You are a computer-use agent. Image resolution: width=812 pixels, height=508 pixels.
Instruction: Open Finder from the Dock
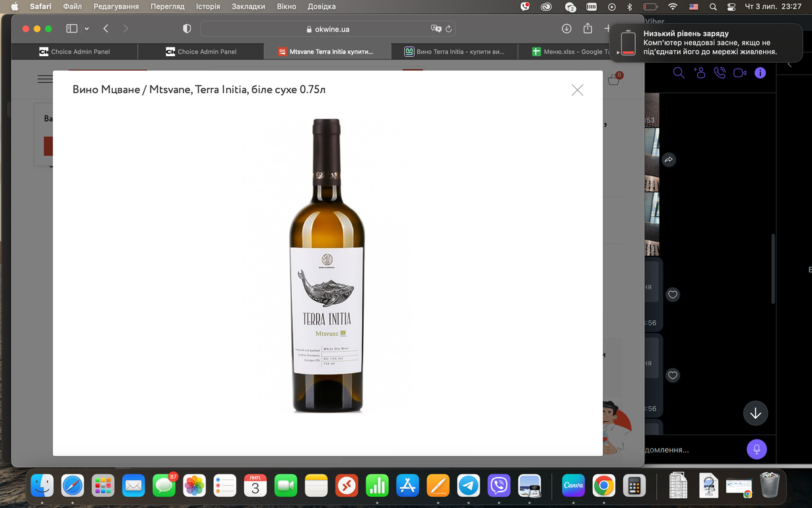(42, 486)
